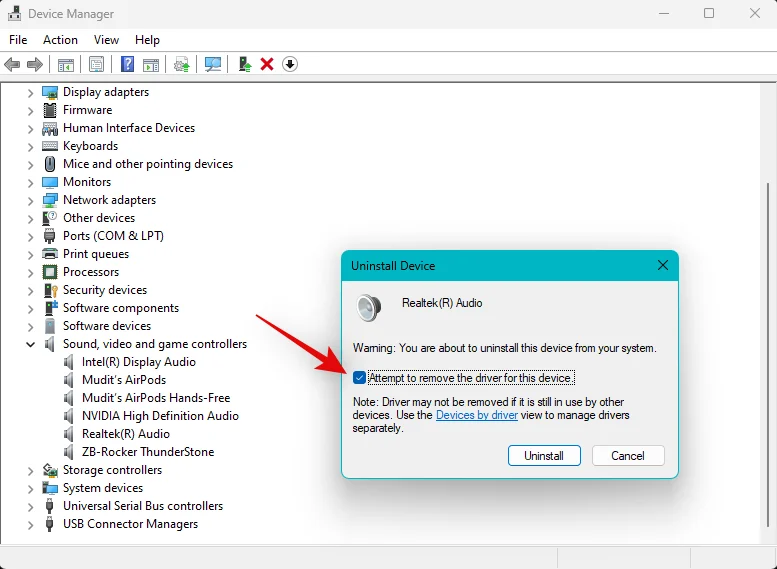
Task: Click the Display adapters category icon
Action: [x=50, y=92]
